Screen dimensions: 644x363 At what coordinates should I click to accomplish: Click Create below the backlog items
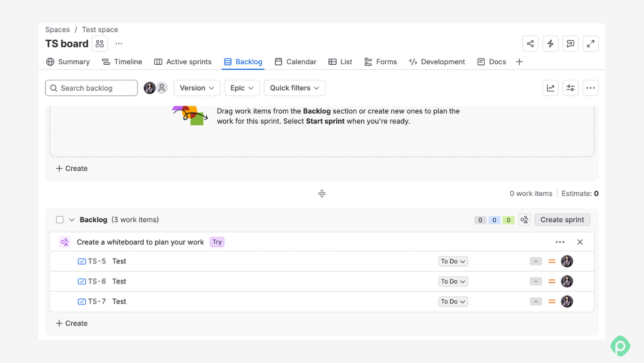[x=72, y=323]
